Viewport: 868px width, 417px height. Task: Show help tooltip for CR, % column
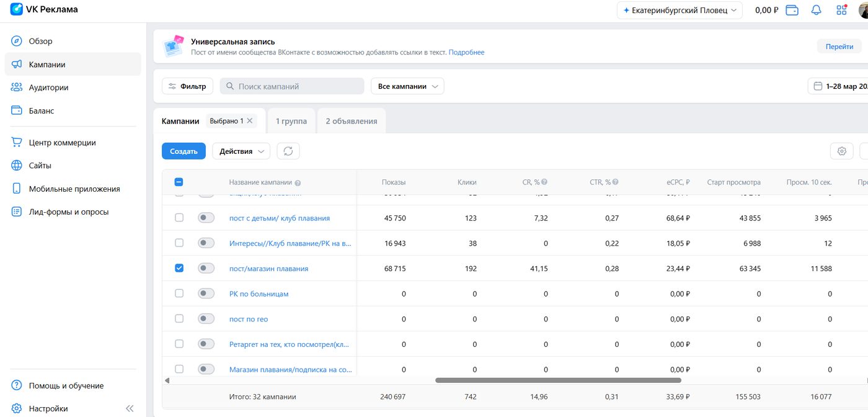coord(544,182)
